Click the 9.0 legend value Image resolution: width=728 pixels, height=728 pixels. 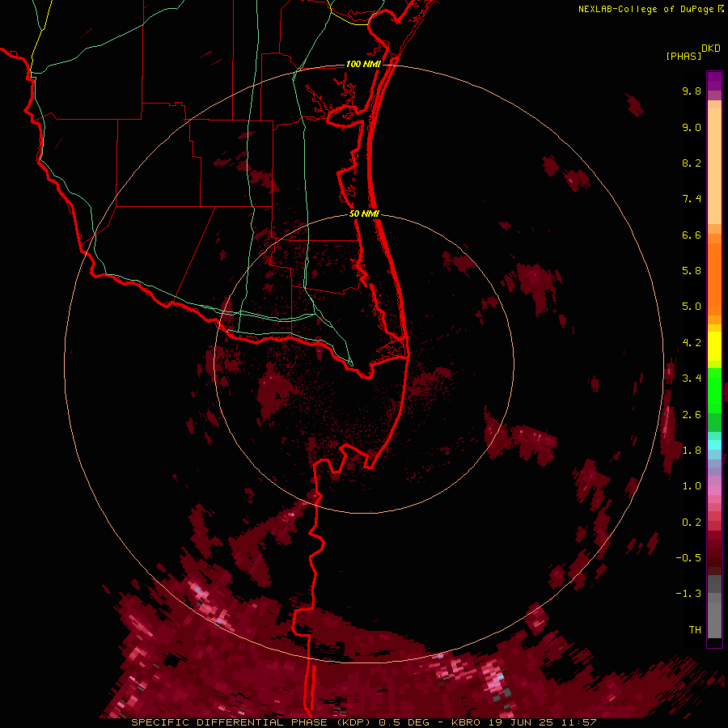(x=692, y=127)
